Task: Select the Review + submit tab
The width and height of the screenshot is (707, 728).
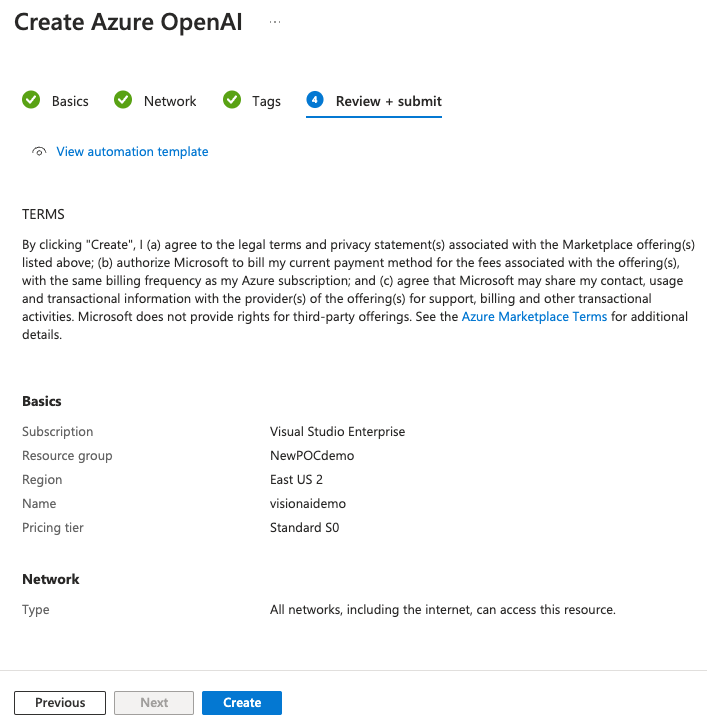Action: point(388,101)
